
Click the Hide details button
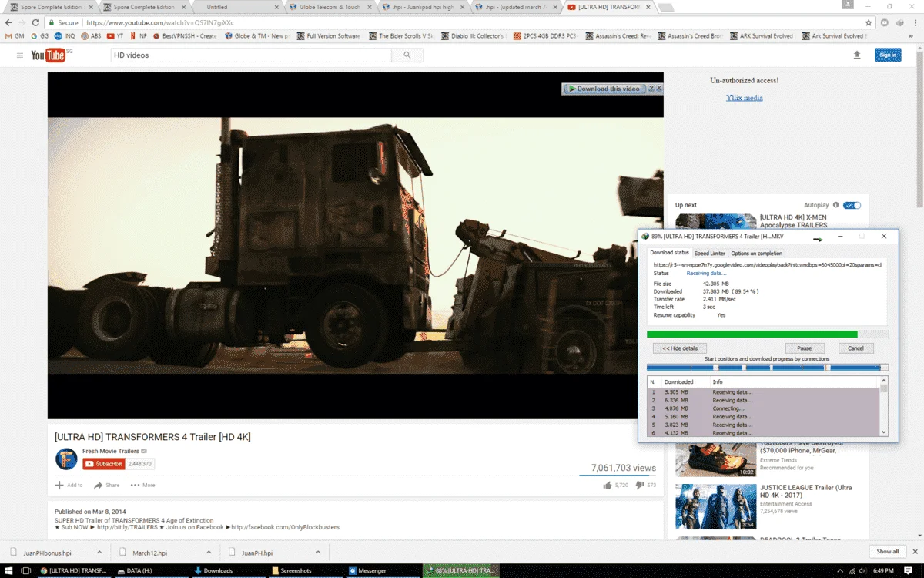(x=680, y=348)
